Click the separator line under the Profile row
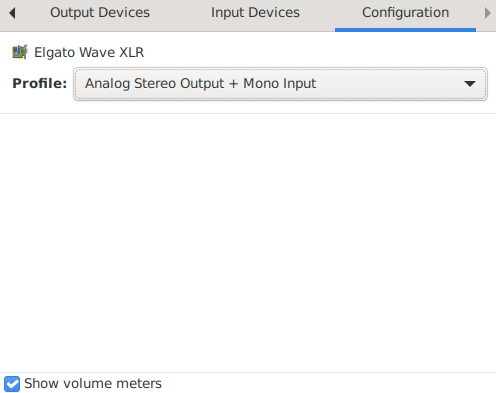The height and width of the screenshot is (393, 496). click(x=248, y=113)
